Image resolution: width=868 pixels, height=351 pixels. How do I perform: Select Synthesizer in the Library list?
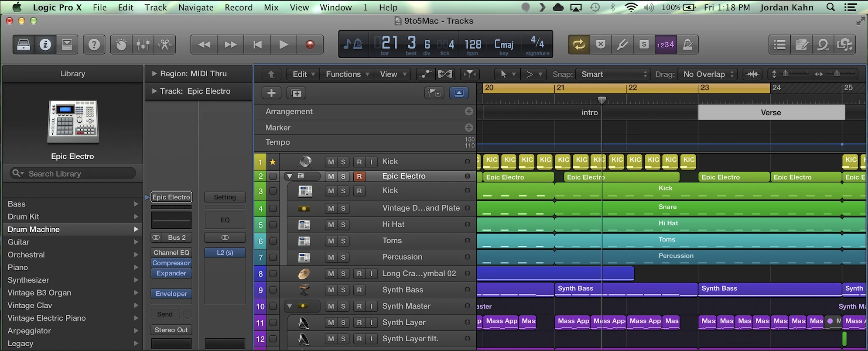click(28, 280)
